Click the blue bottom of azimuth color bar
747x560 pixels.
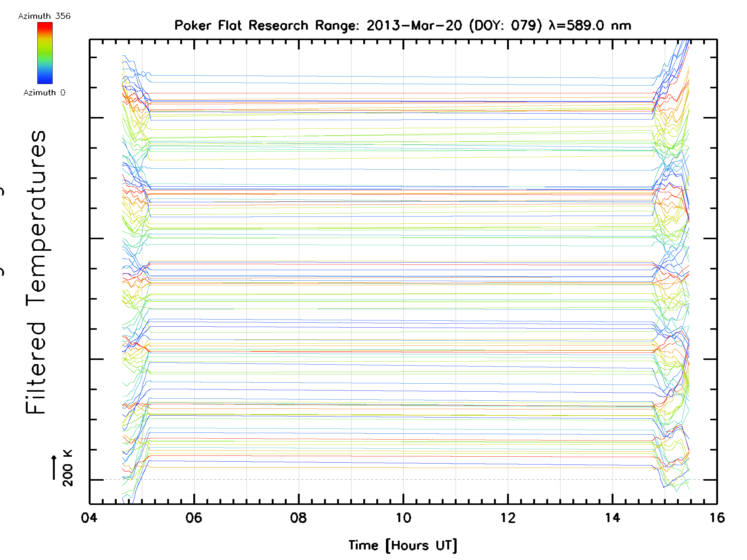[45, 80]
